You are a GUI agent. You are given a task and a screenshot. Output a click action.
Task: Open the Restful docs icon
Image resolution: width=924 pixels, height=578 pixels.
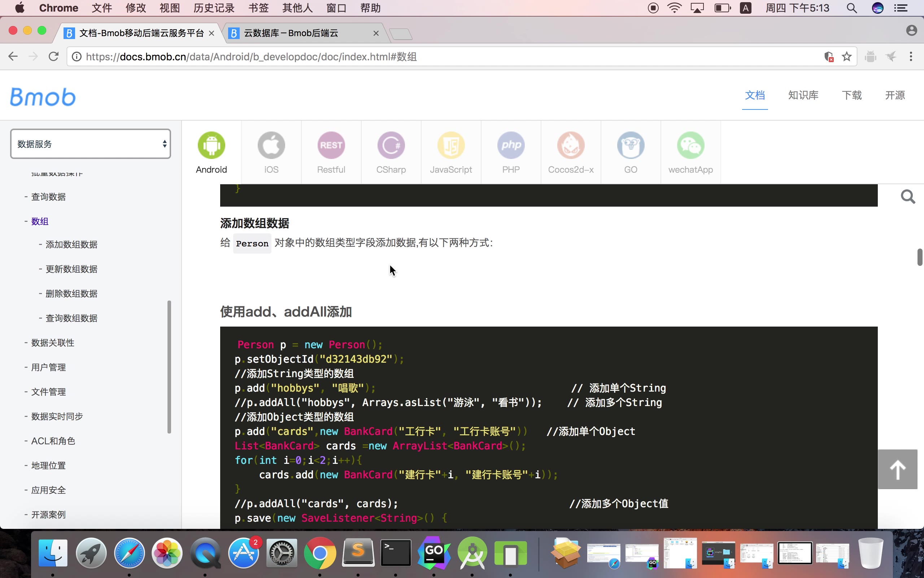click(331, 145)
